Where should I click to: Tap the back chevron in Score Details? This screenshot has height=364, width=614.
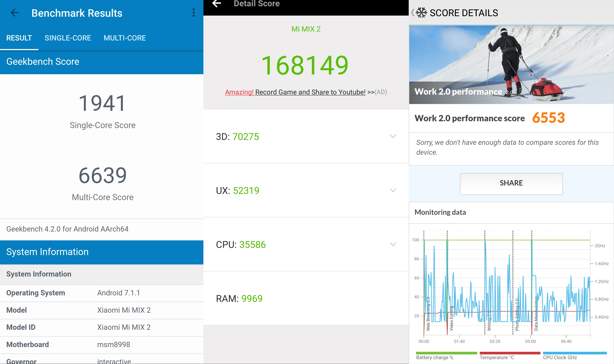(413, 13)
